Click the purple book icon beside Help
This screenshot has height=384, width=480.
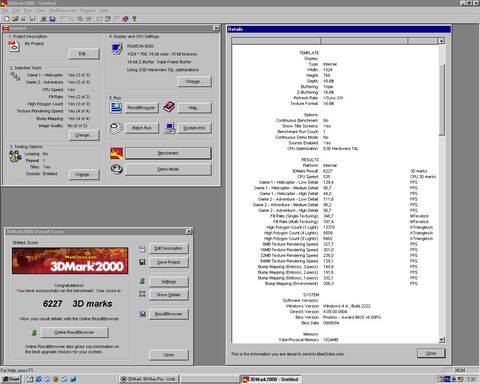coord(169,107)
